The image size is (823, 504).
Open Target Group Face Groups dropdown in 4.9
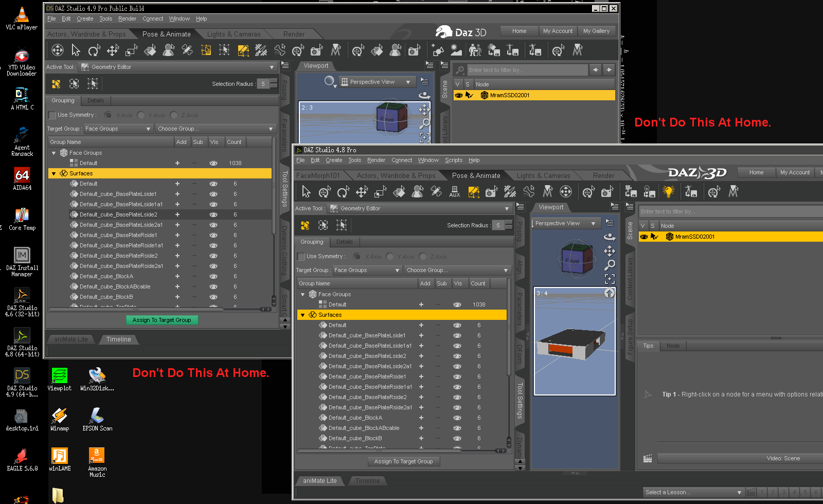[x=118, y=129]
